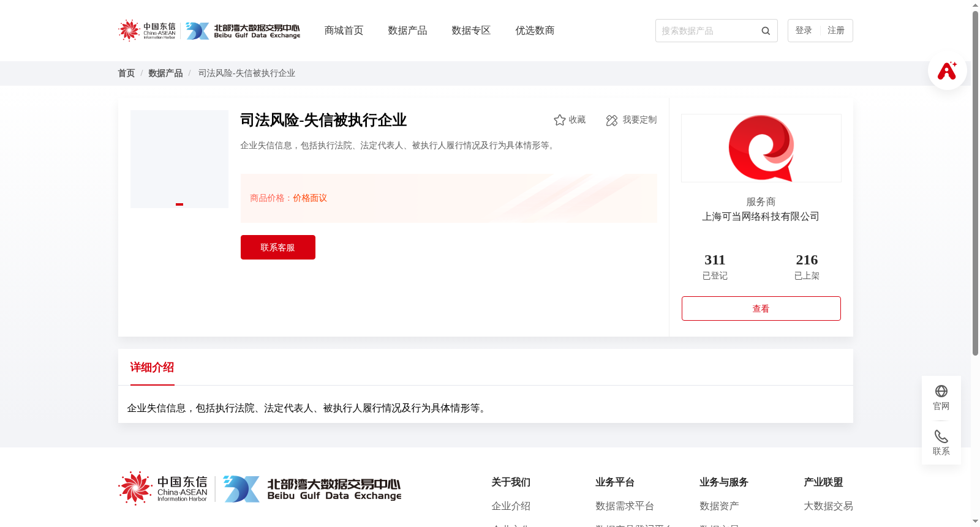Click the footer China-ASEAN logo

point(163,488)
